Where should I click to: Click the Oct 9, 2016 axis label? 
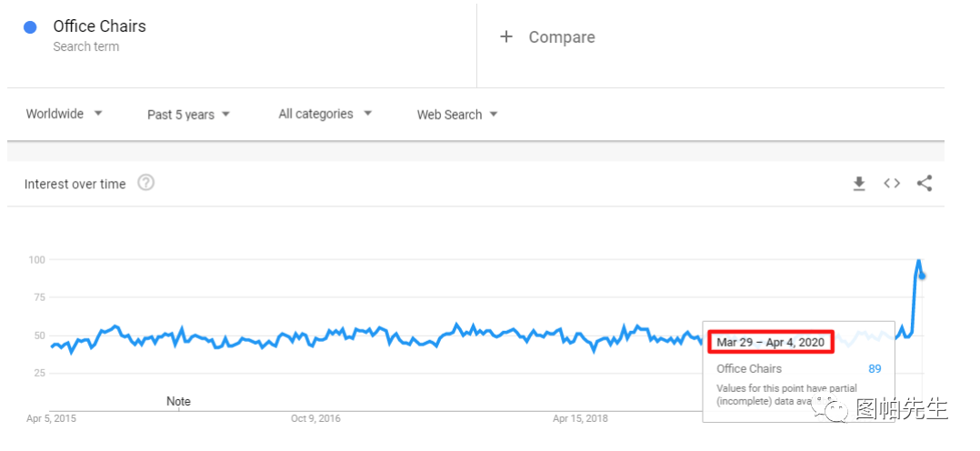click(315, 418)
